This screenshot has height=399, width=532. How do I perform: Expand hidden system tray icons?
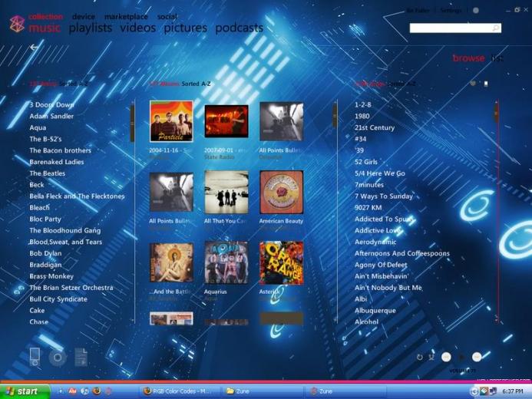click(474, 391)
